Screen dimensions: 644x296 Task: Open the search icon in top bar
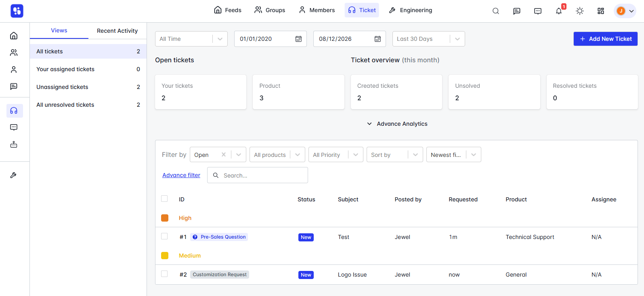[496, 11]
